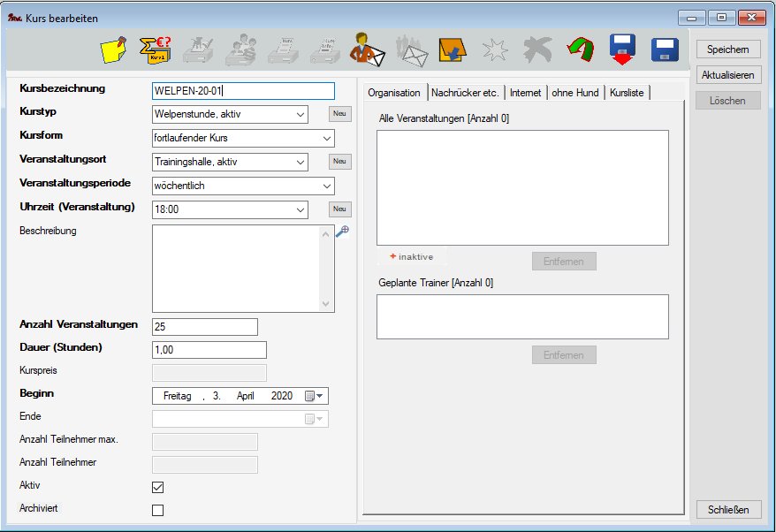Click Neu button next to Veranstaltungsort
Viewport: 776px width, 532px height.
tap(339, 162)
